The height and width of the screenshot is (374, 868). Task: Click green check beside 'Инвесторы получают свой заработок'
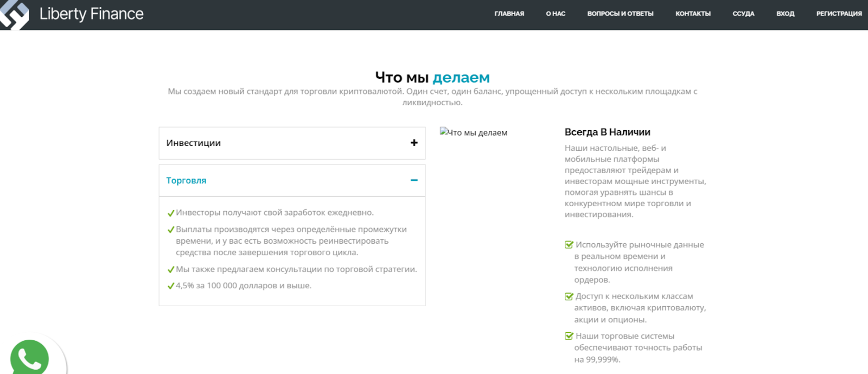coord(171,213)
